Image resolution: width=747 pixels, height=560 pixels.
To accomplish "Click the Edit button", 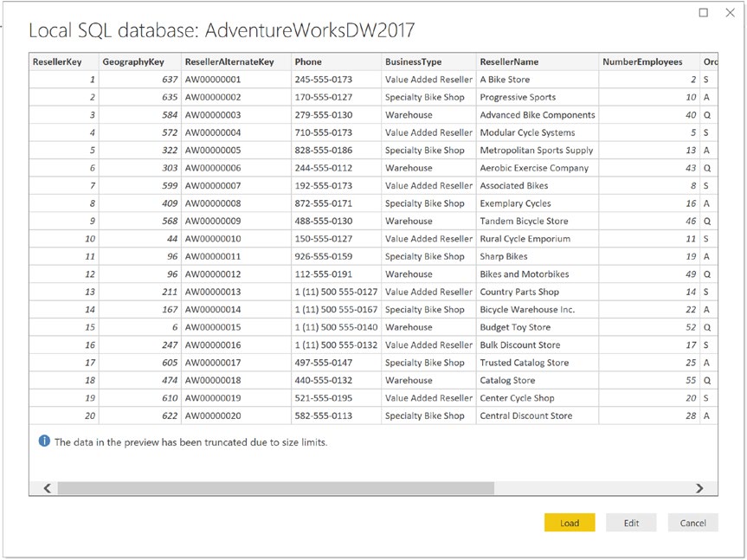I will click(631, 523).
